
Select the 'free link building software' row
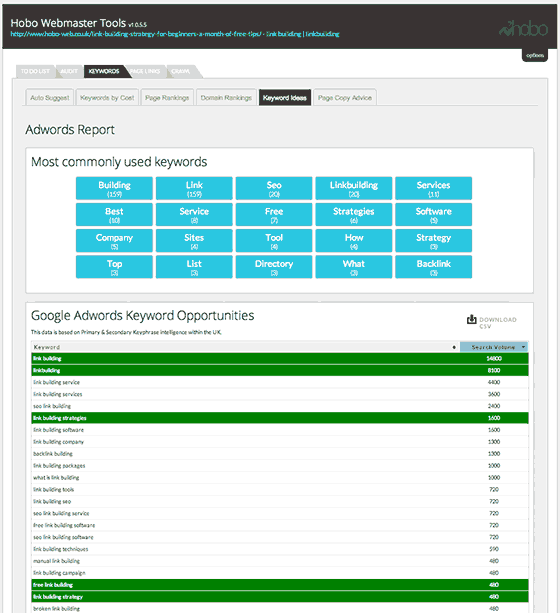point(280,525)
